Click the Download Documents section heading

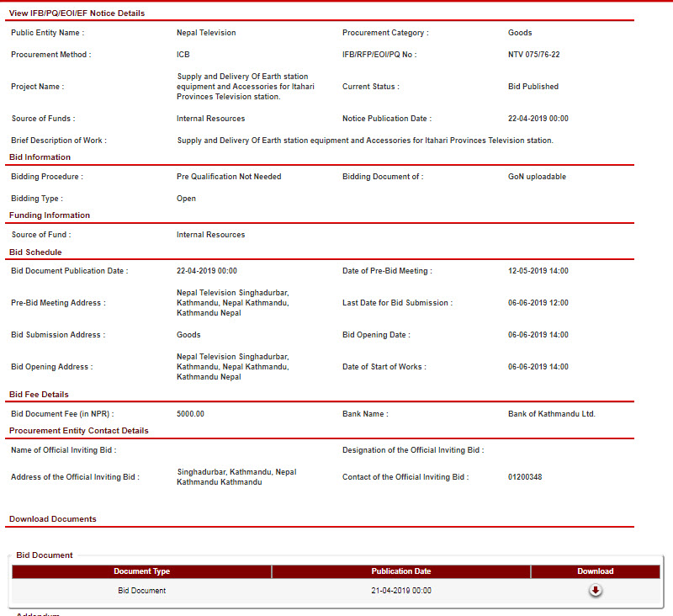coord(52,519)
